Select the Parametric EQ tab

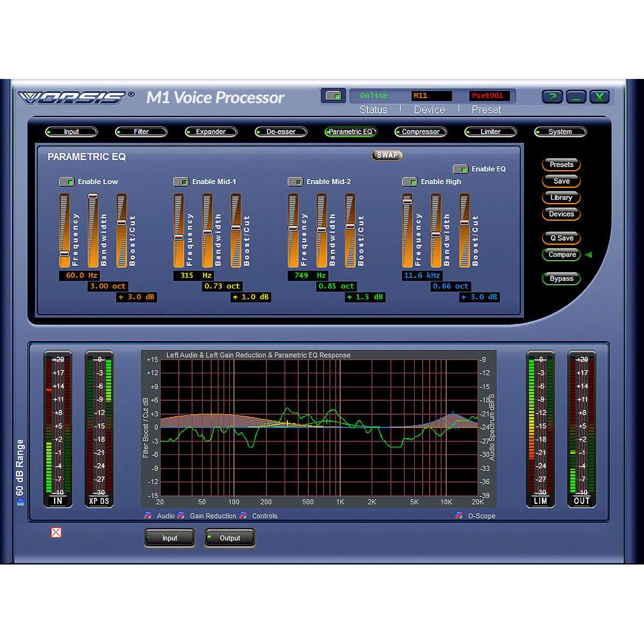[x=351, y=132]
